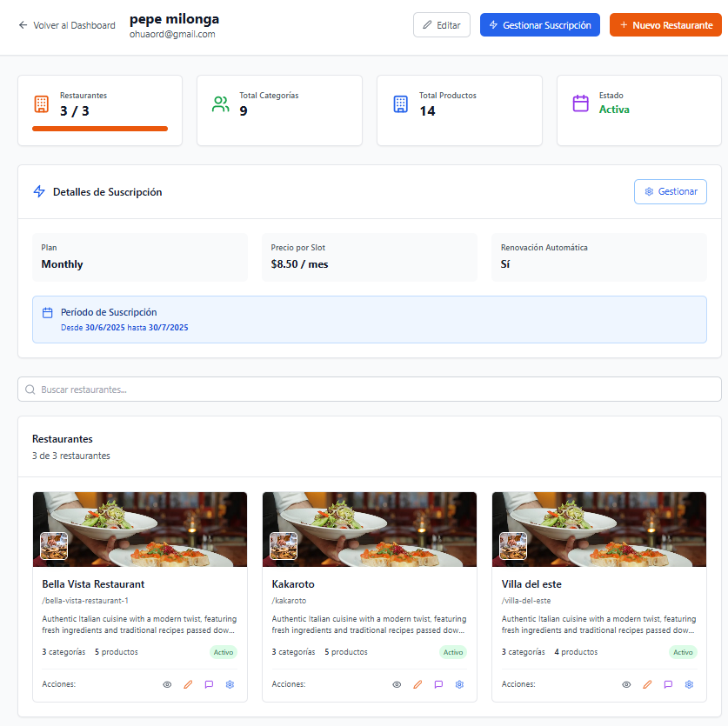
Task: Click the /bella-vista-restaurant-1 slug
Action: pos(85,600)
